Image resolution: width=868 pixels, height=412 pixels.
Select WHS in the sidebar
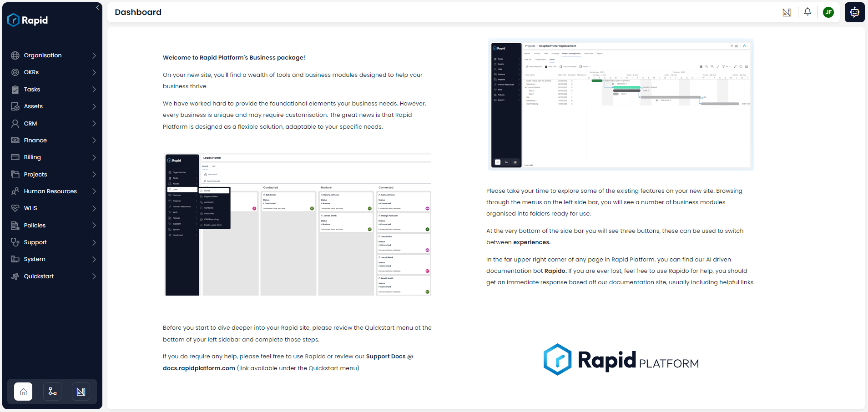[52, 208]
